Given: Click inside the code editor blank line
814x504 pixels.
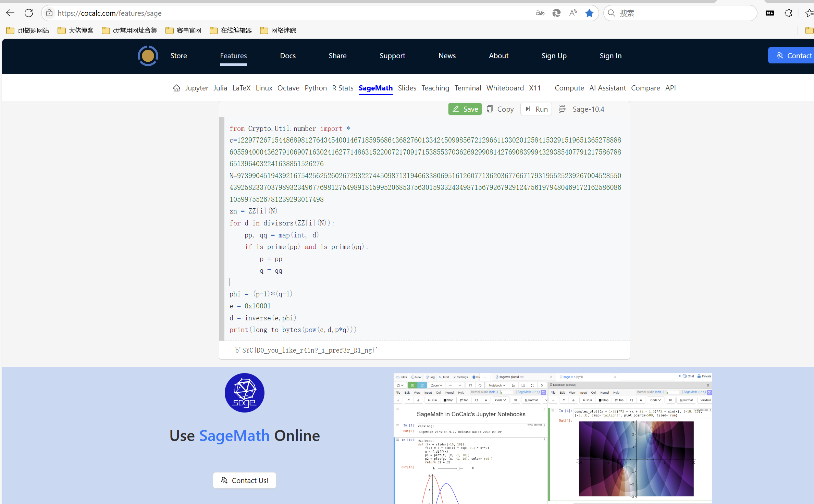Looking at the screenshot, I should coord(425,282).
